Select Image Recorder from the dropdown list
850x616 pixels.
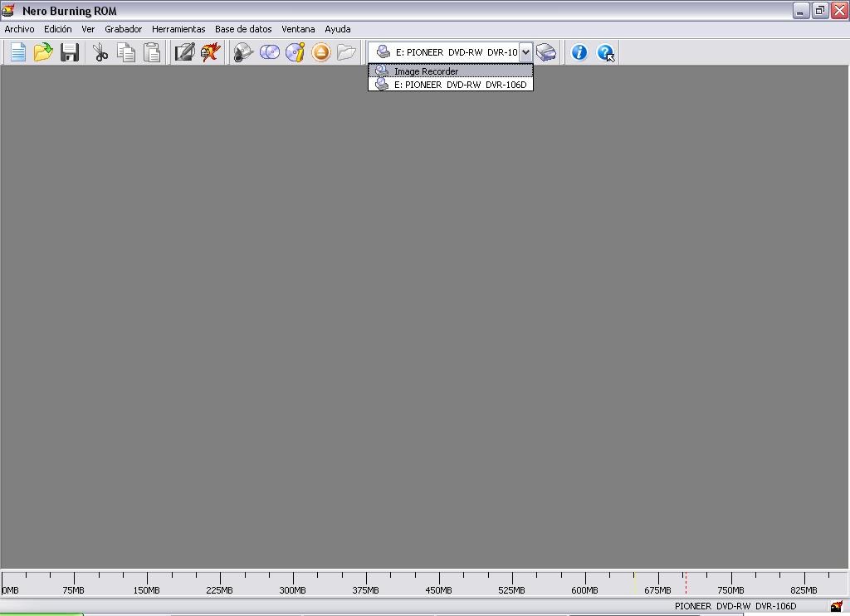[451, 71]
